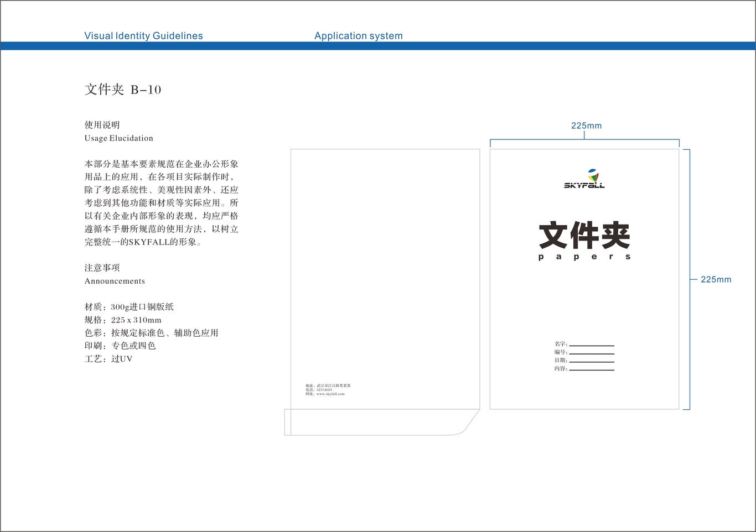Image resolution: width=756 pixels, height=532 pixels.
Task: Click the '使用说明' heading
Action: click(x=102, y=125)
